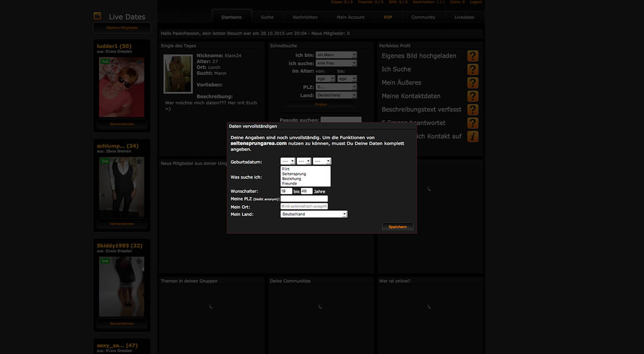The height and width of the screenshot is (354, 644).
Task: Open the Community tab
Action: [423, 17]
